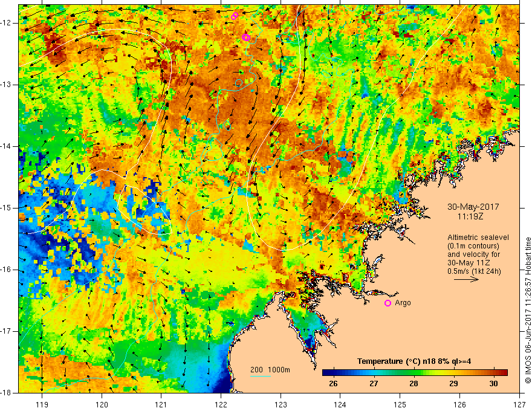Click latitude label -16 on left axis

coord(6,270)
